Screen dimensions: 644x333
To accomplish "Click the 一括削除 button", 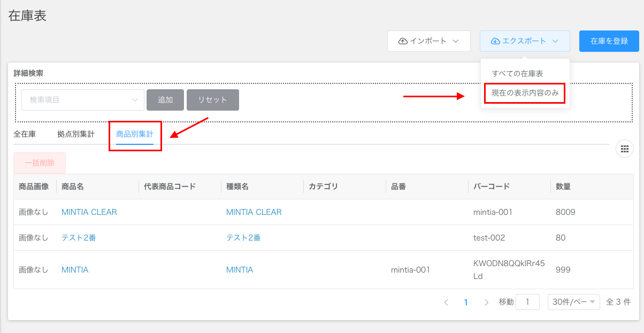I will point(40,163).
